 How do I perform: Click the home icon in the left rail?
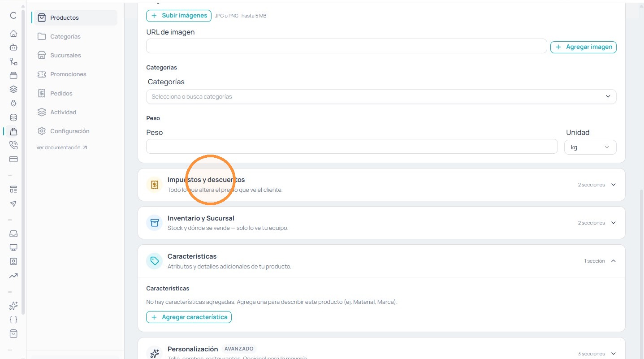(13, 33)
